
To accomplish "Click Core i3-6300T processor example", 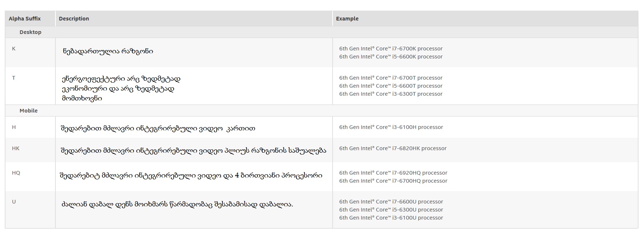I will [391, 94].
